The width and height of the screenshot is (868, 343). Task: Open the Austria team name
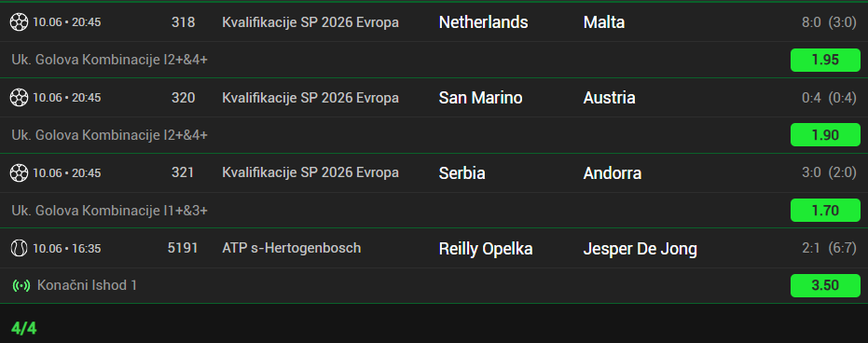[x=609, y=98]
